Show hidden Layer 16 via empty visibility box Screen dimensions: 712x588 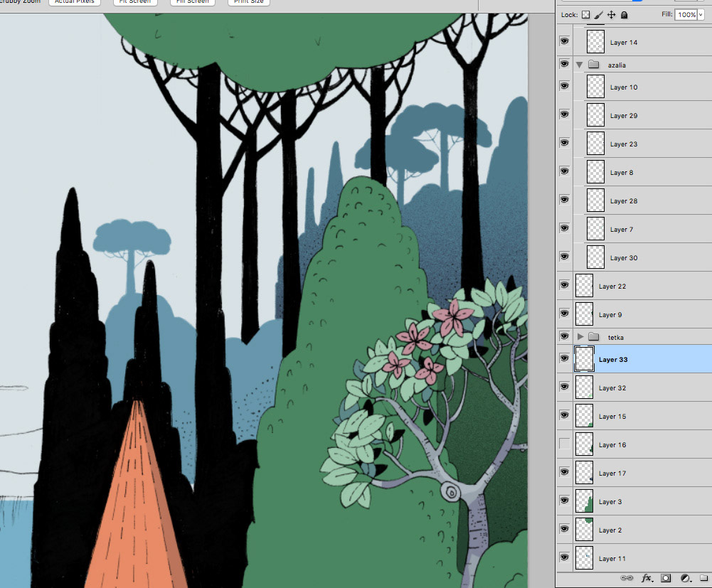point(565,444)
